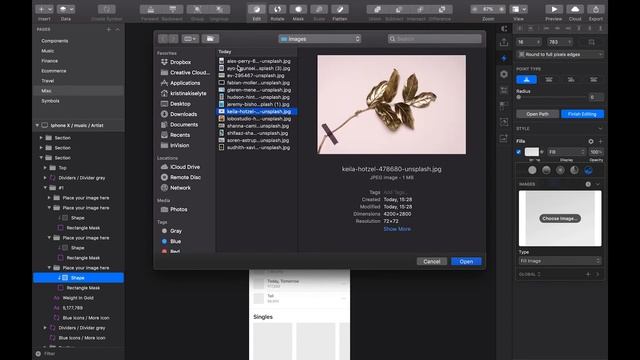Click the Finish Editing button
This screenshot has height=360, width=640.
[582, 114]
